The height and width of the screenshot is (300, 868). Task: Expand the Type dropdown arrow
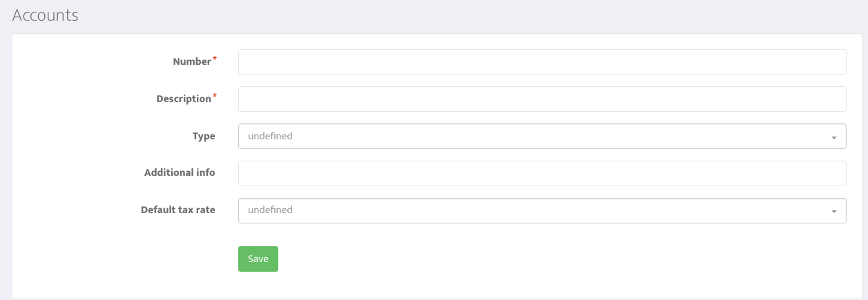tap(834, 137)
